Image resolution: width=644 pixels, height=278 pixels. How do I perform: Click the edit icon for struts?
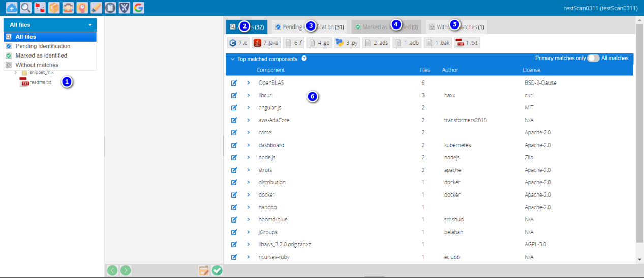click(234, 170)
